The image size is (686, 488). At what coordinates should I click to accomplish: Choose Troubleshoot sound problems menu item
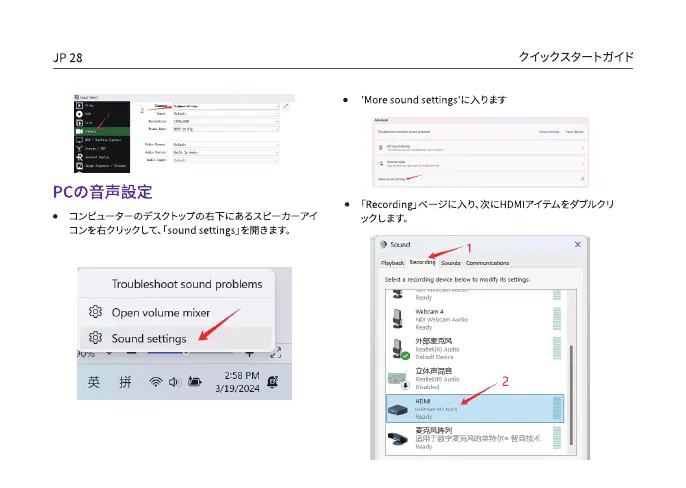(186, 284)
